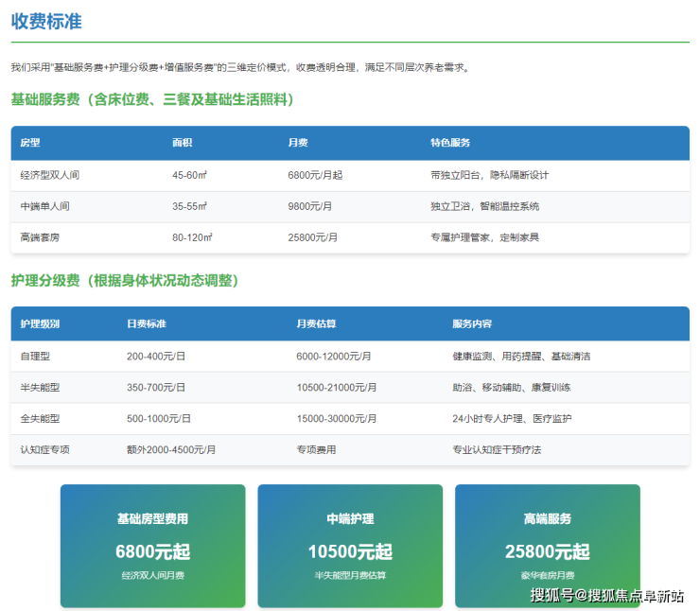Screen dimensions: 700x611
Task: Click the 中端单人间 room type cell
Action: pyautogui.click(x=44, y=206)
